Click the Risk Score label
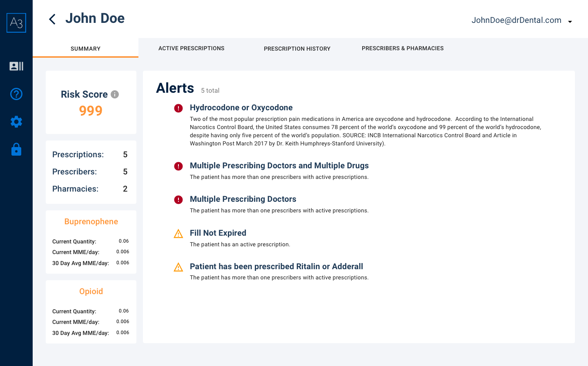 click(84, 94)
